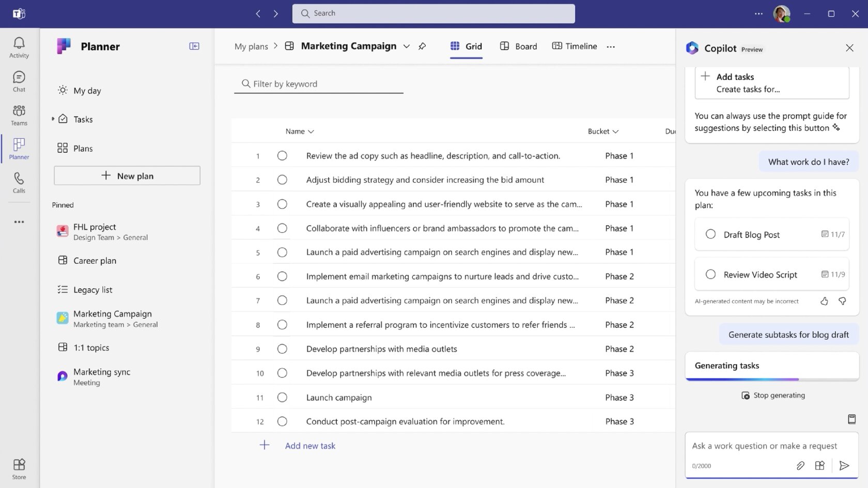Mark task 'Launch campaign' complete
Screen dimensions: 868x488
point(282,398)
